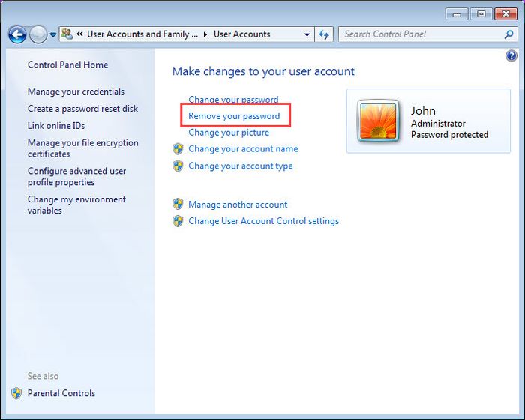This screenshot has width=525, height=420.
Task: Go to Control Panel Home
Action: click(67, 64)
